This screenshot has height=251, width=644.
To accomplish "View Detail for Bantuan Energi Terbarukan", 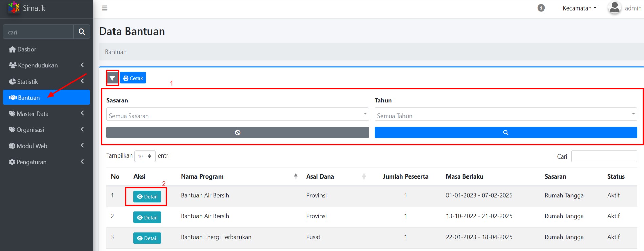I will click(147, 238).
